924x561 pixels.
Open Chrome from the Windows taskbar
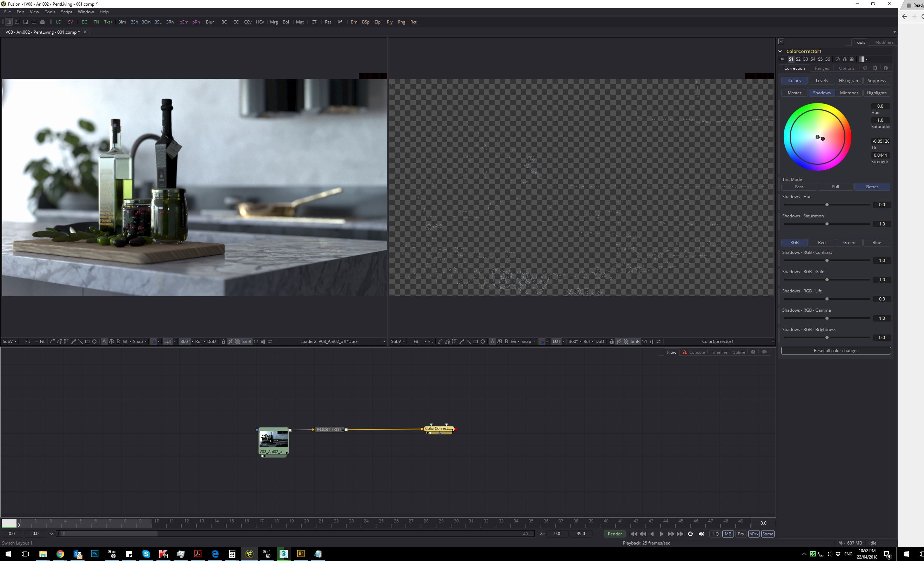tap(60, 554)
